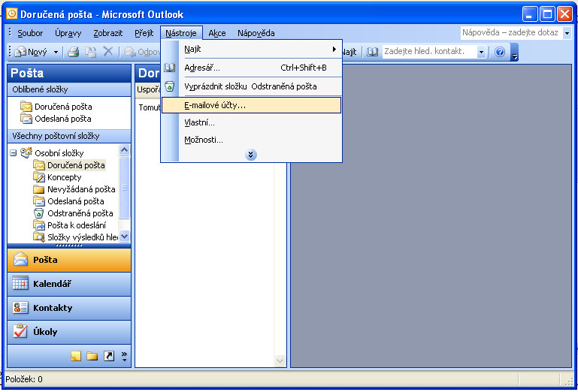Open the Nápověda menu
The image size is (578, 392).
[x=256, y=33]
